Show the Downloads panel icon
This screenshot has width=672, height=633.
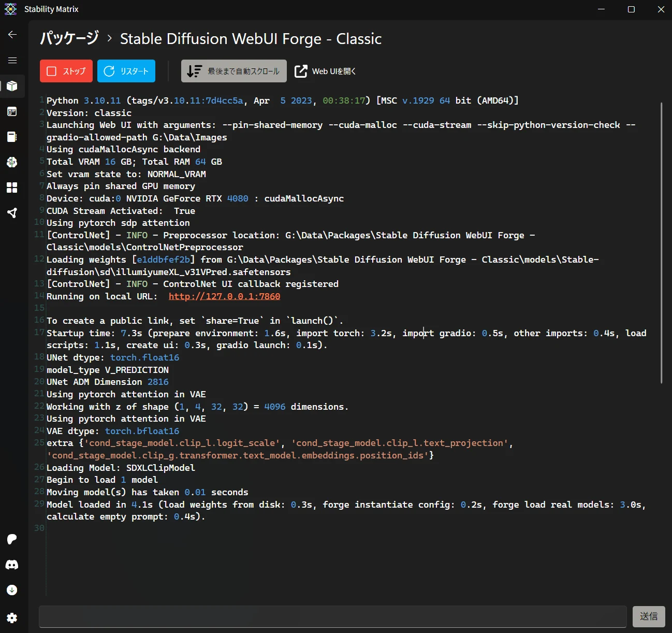tap(12, 590)
